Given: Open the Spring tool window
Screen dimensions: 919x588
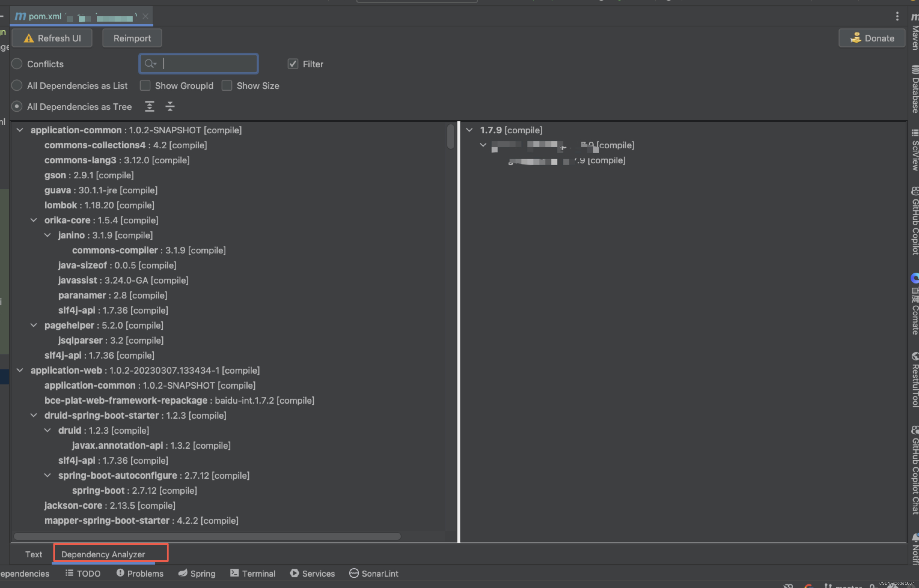Looking at the screenshot, I should point(197,573).
